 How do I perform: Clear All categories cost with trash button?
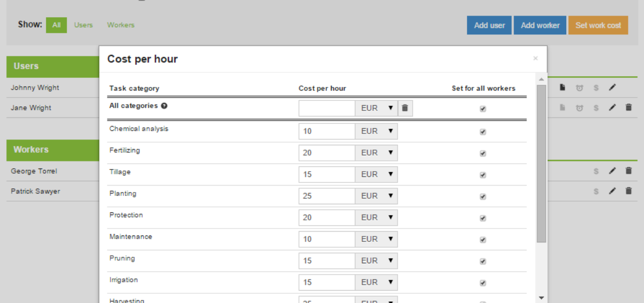[x=405, y=108]
